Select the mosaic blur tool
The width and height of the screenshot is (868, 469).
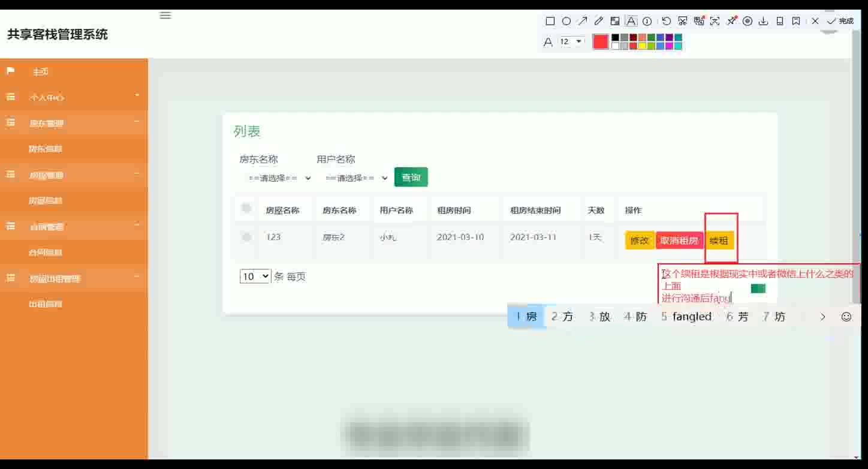click(x=614, y=21)
